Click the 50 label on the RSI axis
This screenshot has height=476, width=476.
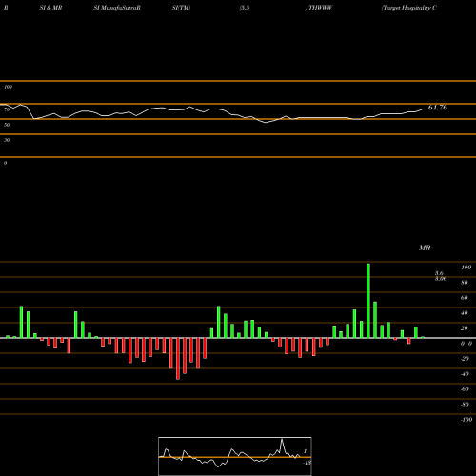pyautogui.click(x=7, y=125)
